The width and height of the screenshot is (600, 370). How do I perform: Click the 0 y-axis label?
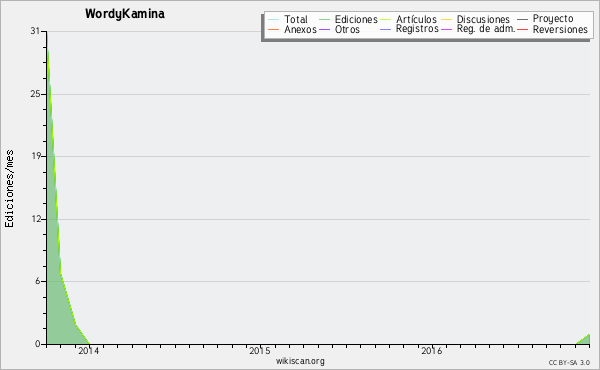coord(38,344)
